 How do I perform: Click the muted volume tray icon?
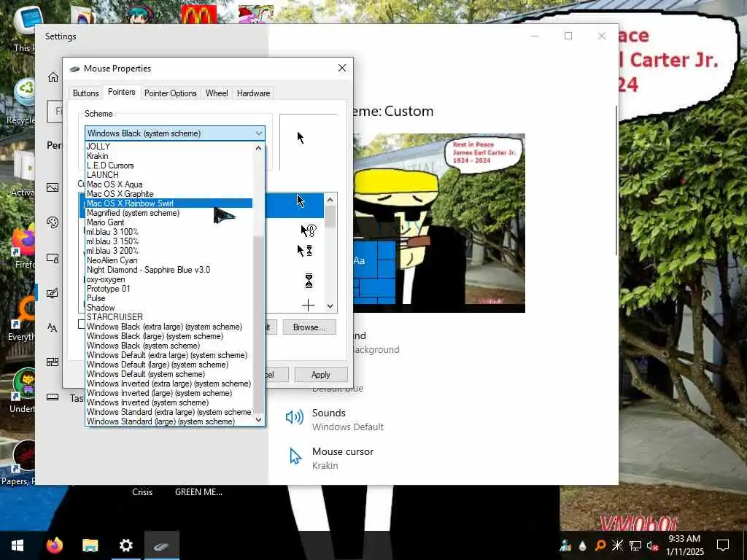click(x=653, y=545)
